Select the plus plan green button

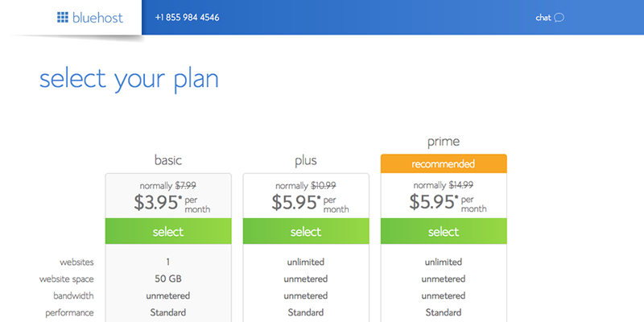coord(306,231)
